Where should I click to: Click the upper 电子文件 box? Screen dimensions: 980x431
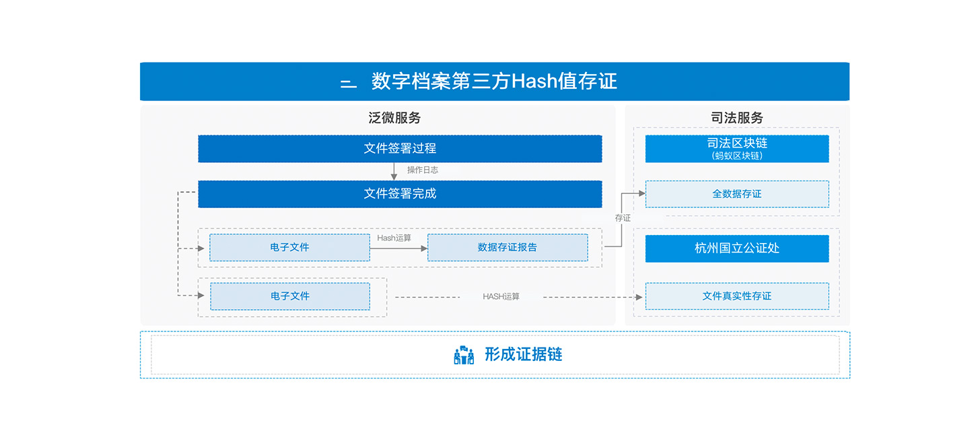point(289,247)
